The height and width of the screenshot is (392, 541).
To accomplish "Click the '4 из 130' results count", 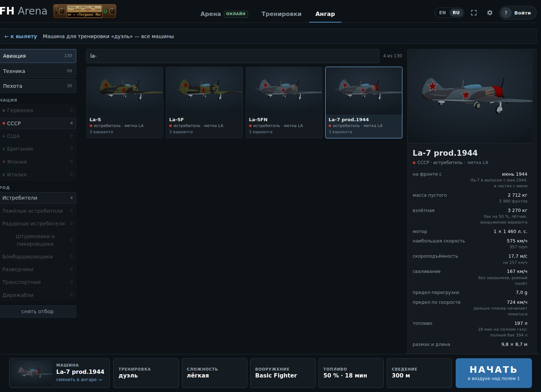I will 392,56.
